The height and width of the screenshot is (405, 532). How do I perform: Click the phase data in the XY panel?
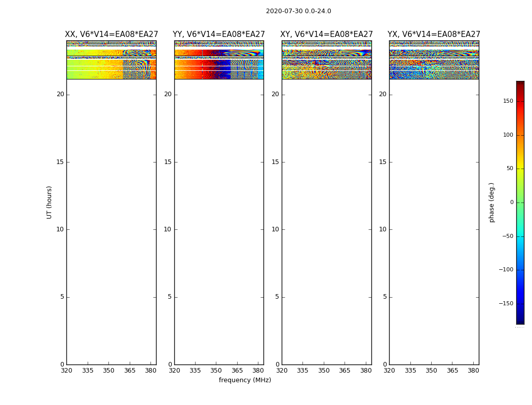327,63
